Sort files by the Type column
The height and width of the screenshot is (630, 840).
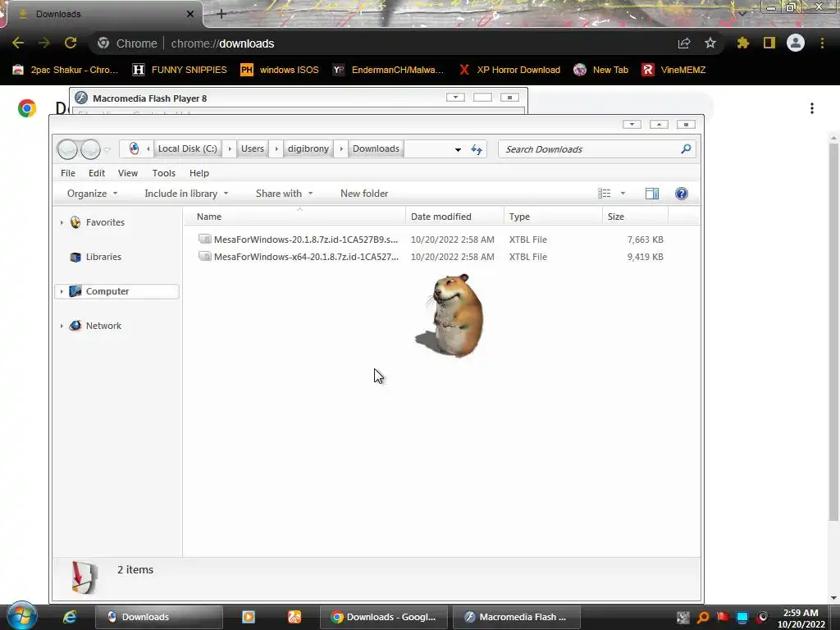click(553, 217)
